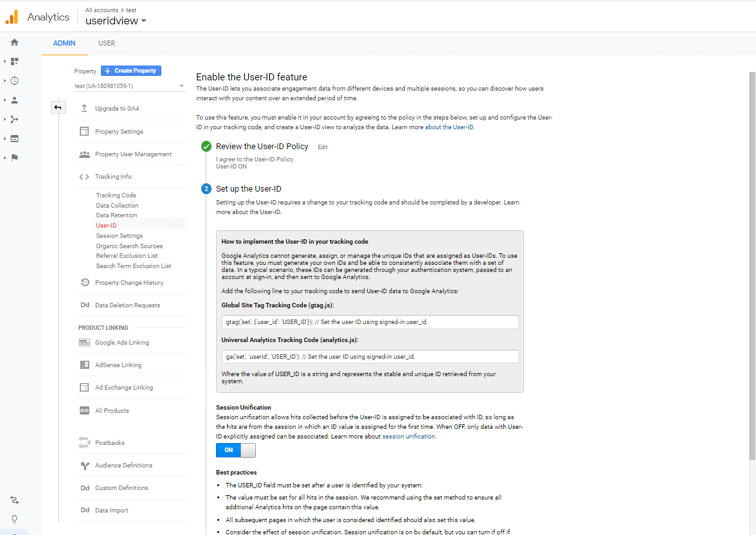Click the Data Deletion Requests label

pyautogui.click(x=128, y=305)
